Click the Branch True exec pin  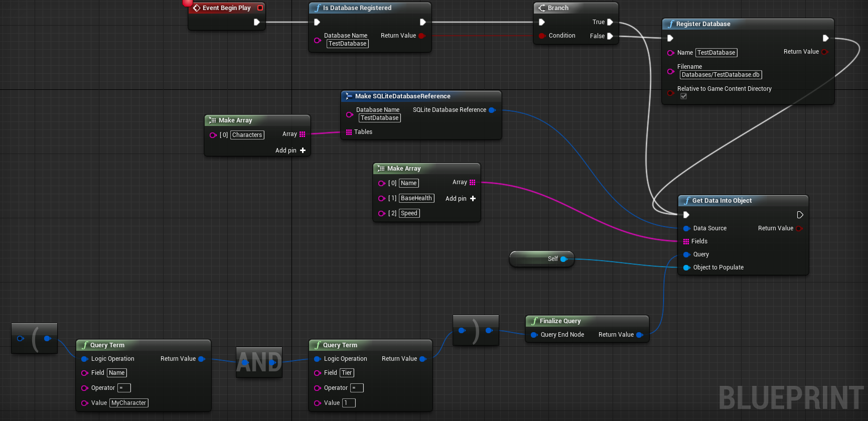(610, 22)
